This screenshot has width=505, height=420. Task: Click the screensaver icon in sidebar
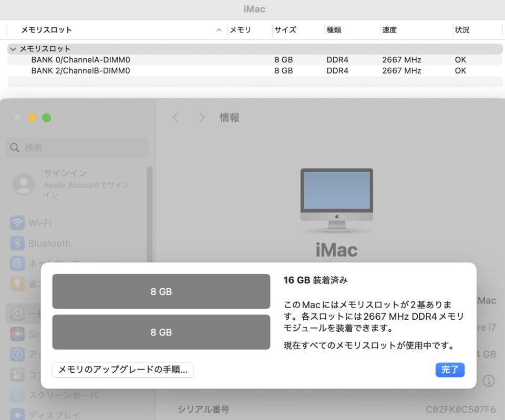pyautogui.click(x=17, y=395)
